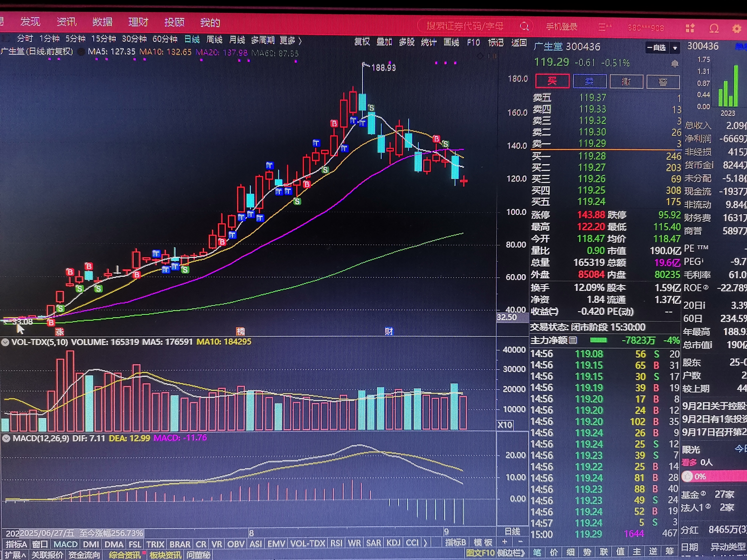The height and width of the screenshot is (560, 747).
Task: Click the minus zoom-out icon near 模板
Action: coord(520,542)
